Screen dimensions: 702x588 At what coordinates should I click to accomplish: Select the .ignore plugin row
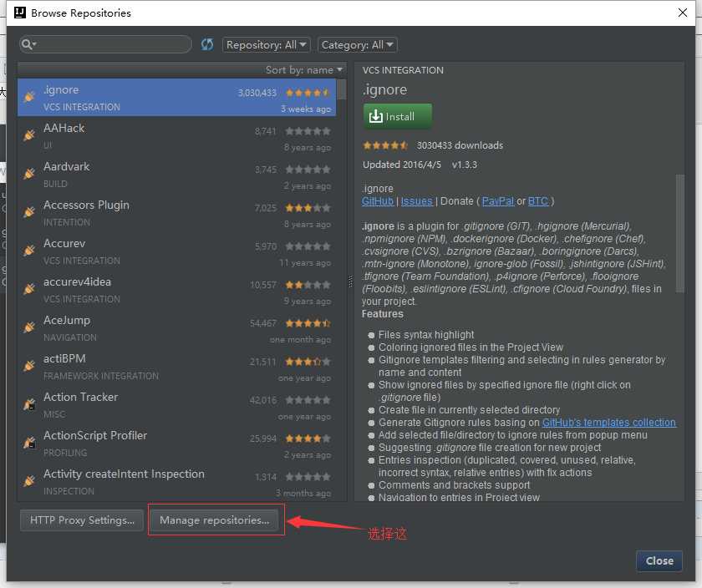177,97
